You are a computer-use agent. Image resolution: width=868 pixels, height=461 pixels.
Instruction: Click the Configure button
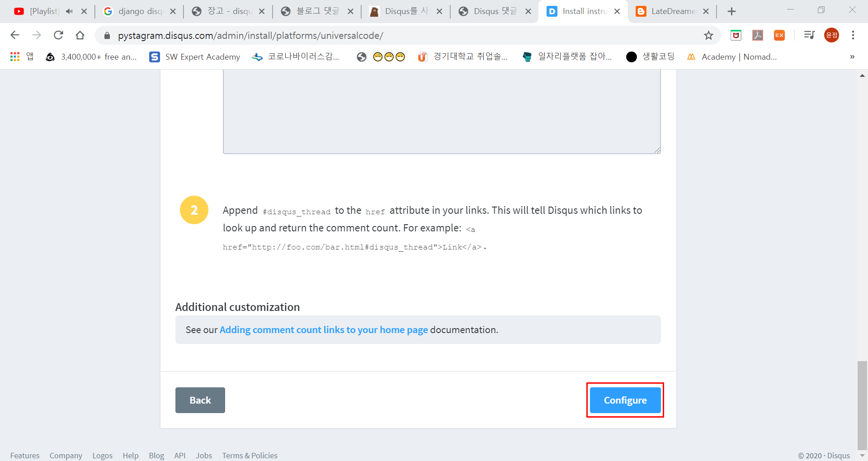click(625, 400)
